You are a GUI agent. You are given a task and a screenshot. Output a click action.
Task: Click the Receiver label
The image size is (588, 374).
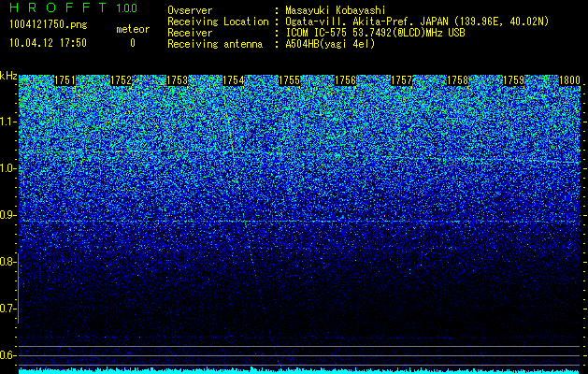190,33
